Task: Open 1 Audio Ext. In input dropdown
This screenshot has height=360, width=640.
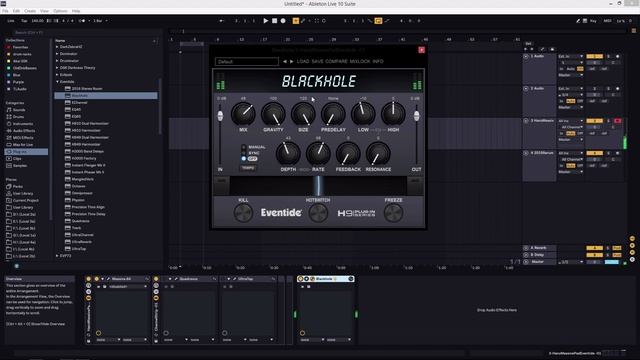Action: point(571,56)
